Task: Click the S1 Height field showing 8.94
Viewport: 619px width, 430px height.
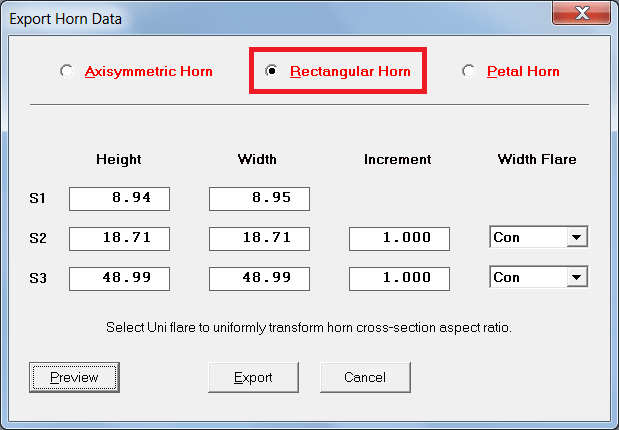Action: 119,199
